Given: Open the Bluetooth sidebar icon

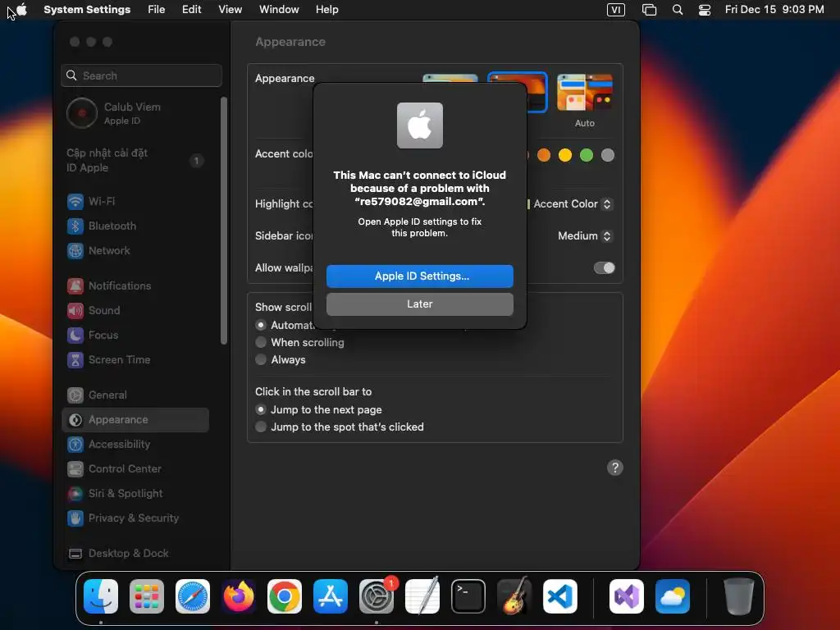Looking at the screenshot, I should [x=75, y=226].
